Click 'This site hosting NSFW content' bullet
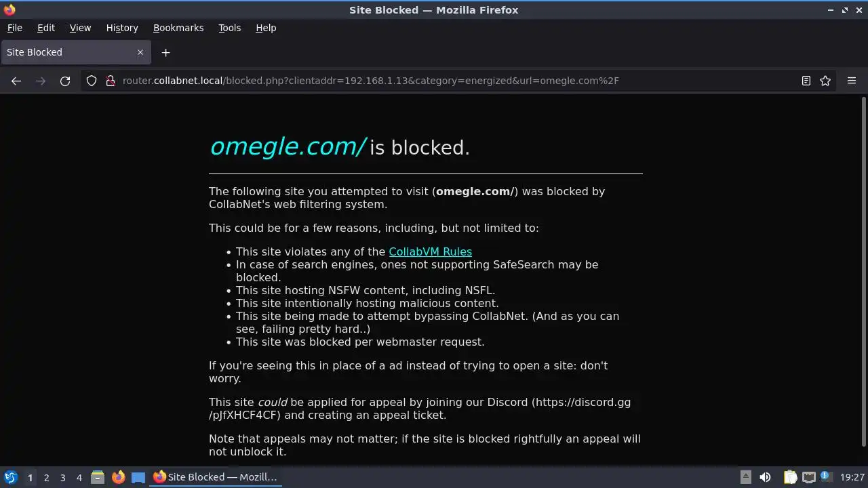The height and width of the screenshot is (488, 868). [x=366, y=290]
